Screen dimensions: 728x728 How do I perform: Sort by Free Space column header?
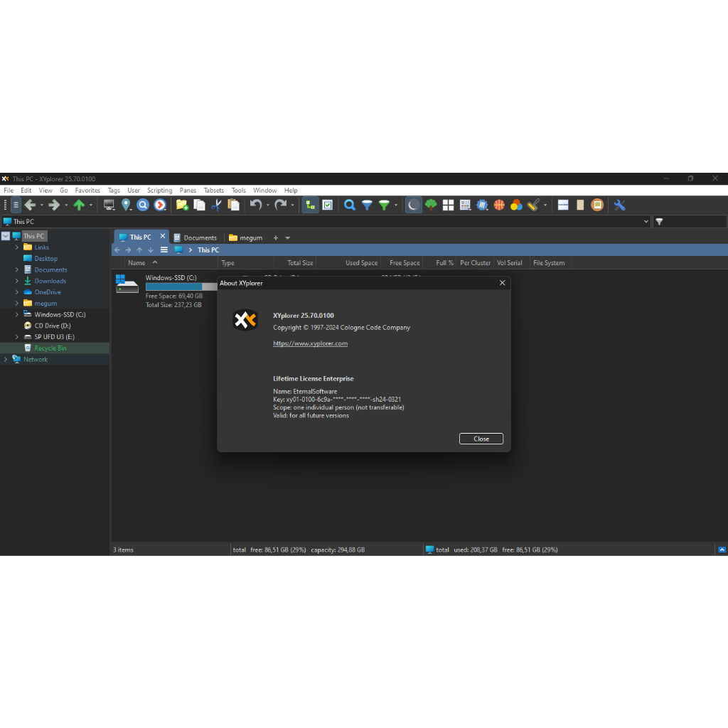pyautogui.click(x=402, y=263)
